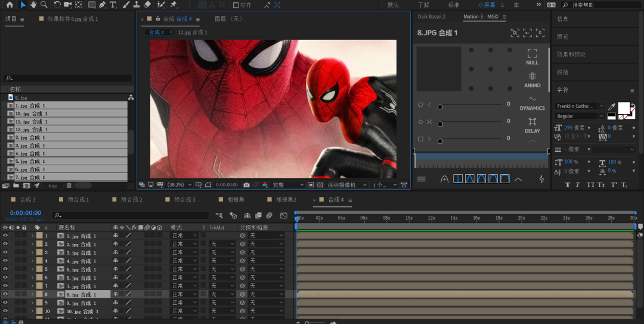Click the 12.jpg 合成 1 breadcrumb in the viewer
644x324 pixels.
pos(192,32)
